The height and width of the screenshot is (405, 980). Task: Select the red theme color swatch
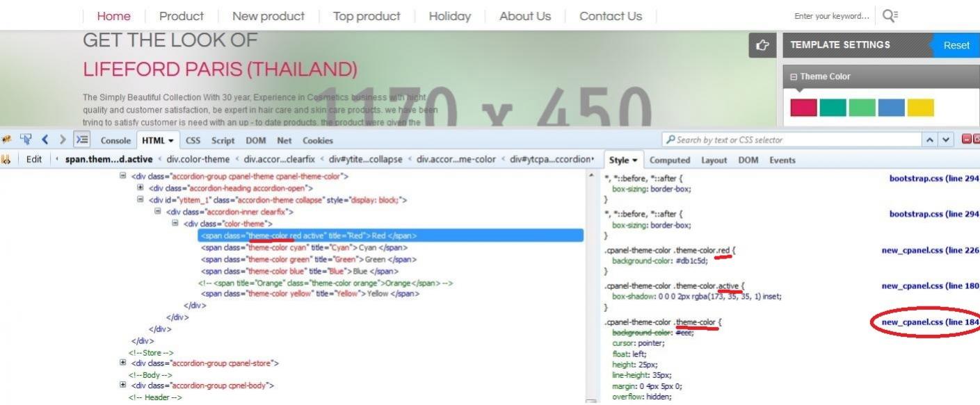coord(803,108)
